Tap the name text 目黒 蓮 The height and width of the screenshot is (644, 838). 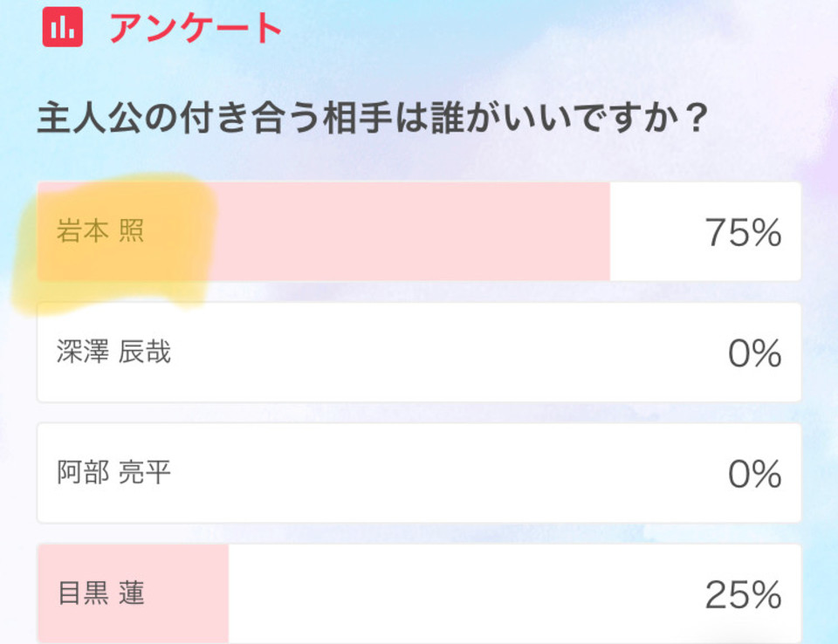(101, 593)
